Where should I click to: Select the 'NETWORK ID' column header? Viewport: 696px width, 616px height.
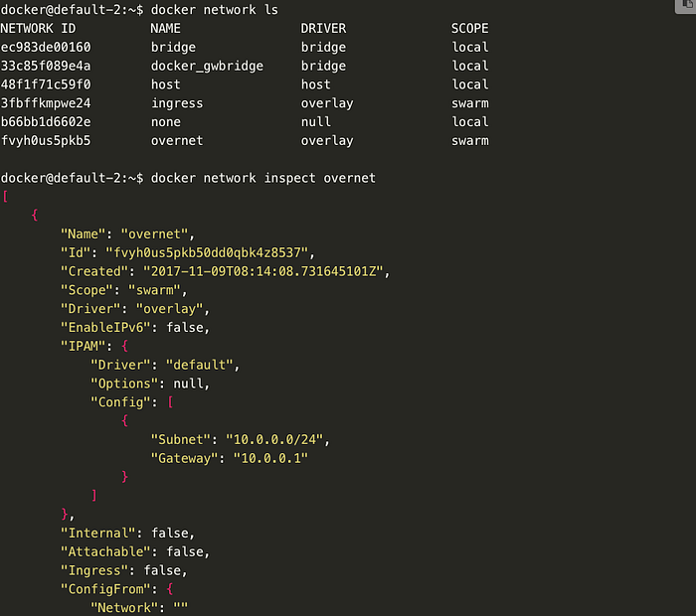(38, 29)
